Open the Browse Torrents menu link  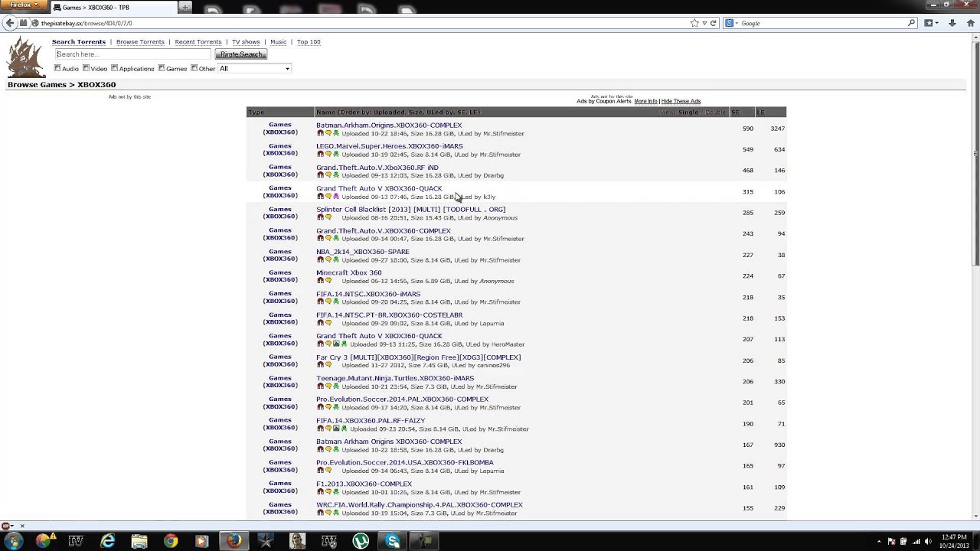(x=140, y=42)
